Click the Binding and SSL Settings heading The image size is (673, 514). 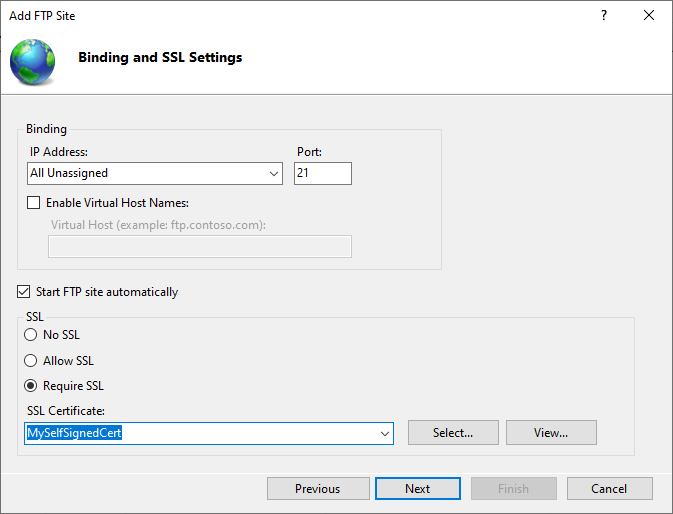(160, 57)
